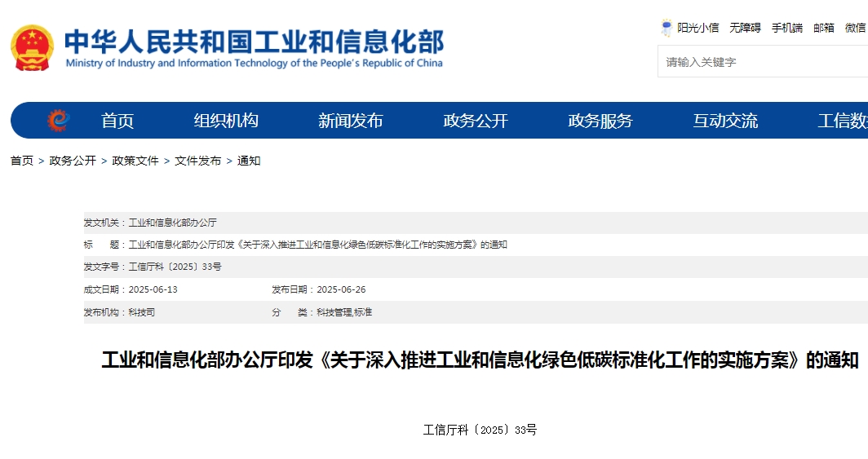Open the 政务服务 menu item
This screenshot has height=459, width=868.
click(x=600, y=121)
